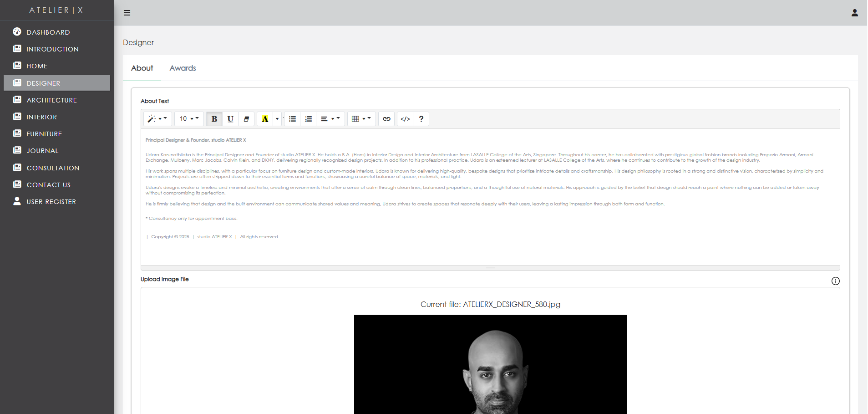
Task: Click the info icon beside Upload Image File
Action: [835, 281]
